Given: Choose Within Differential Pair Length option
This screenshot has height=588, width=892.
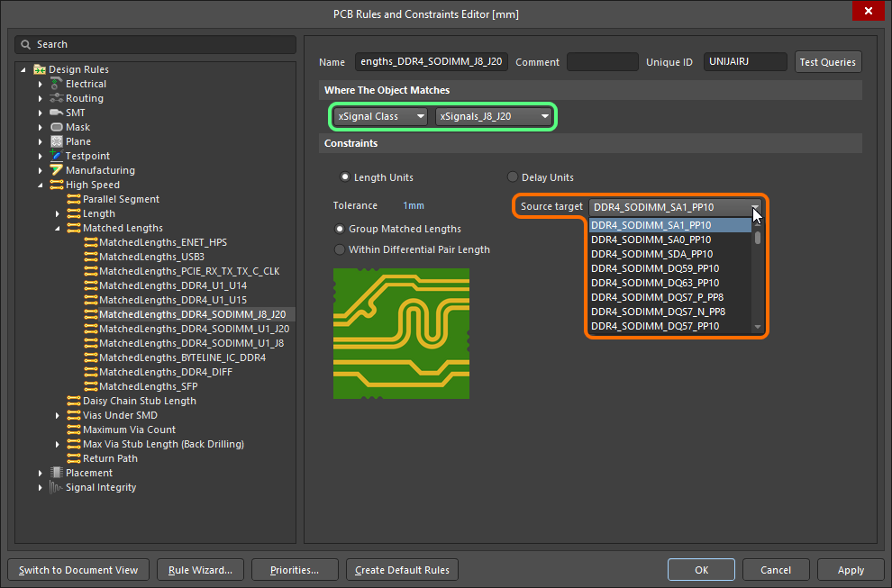Looking at the screenshot, I should point(340,249).
